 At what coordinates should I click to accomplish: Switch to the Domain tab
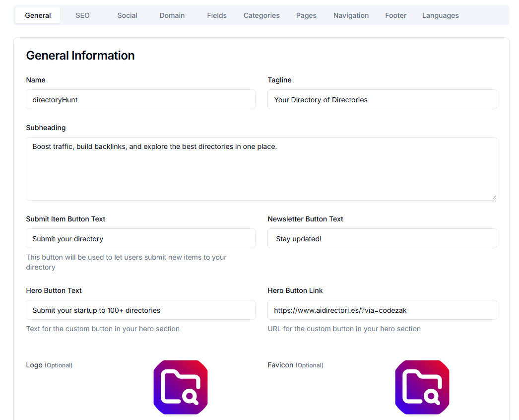point(172,15)
